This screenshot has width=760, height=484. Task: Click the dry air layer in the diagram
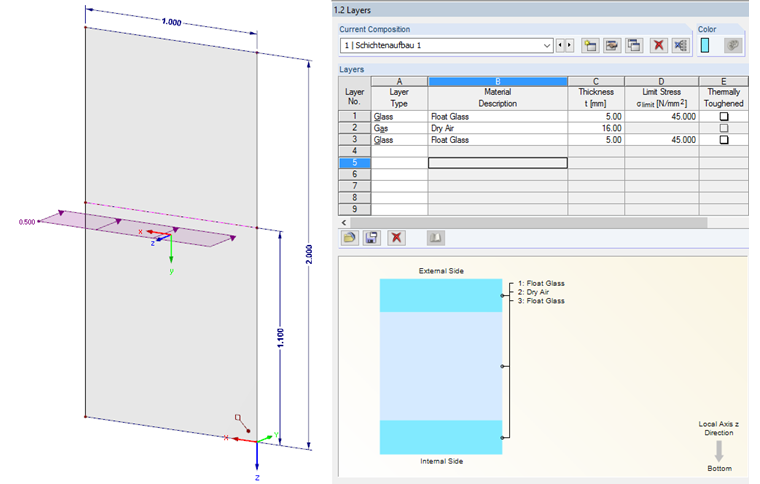coord(441,366)
